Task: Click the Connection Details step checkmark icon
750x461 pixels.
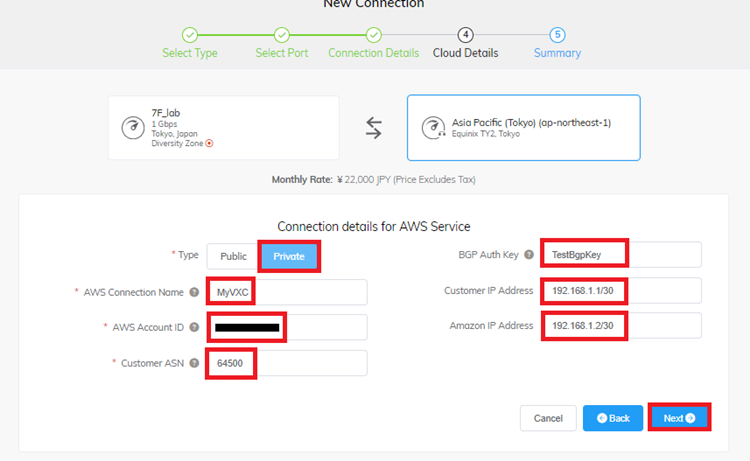Action: coord(374,35)
